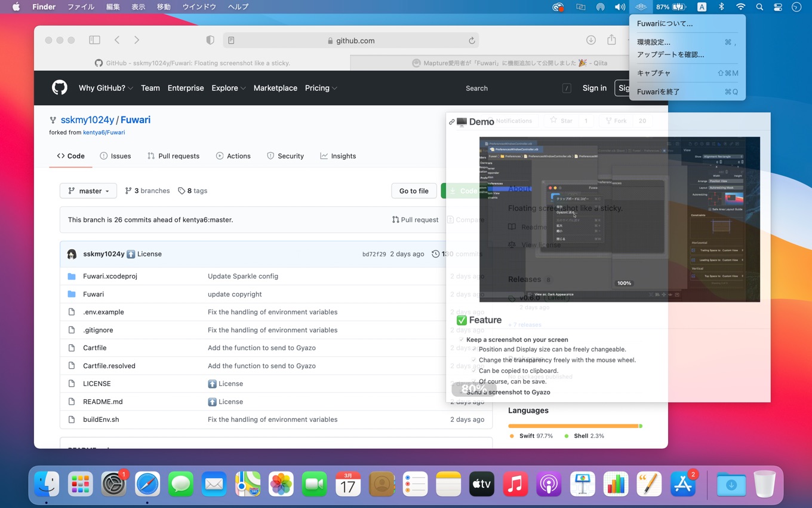
Task: Click the Go to file button
Action: [x=414, y=191]
